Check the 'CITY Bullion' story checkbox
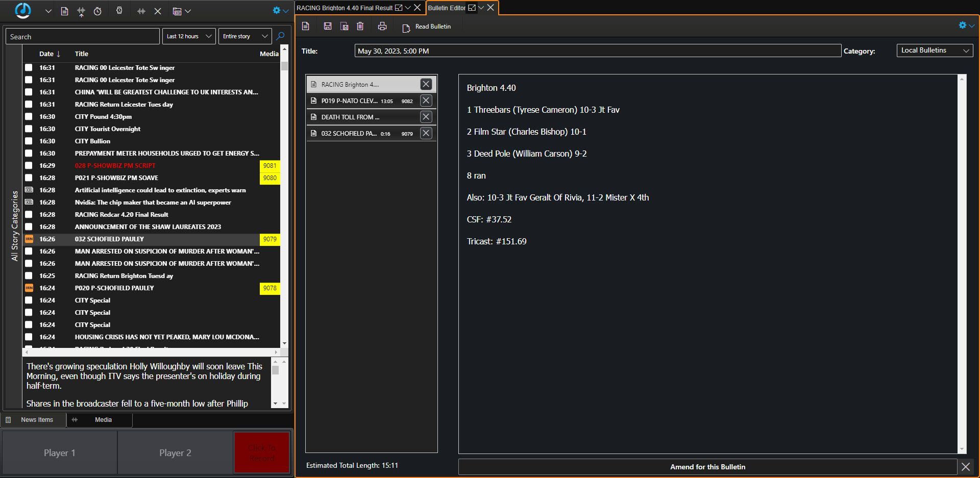The image size is (980, 478). (29, 141)
